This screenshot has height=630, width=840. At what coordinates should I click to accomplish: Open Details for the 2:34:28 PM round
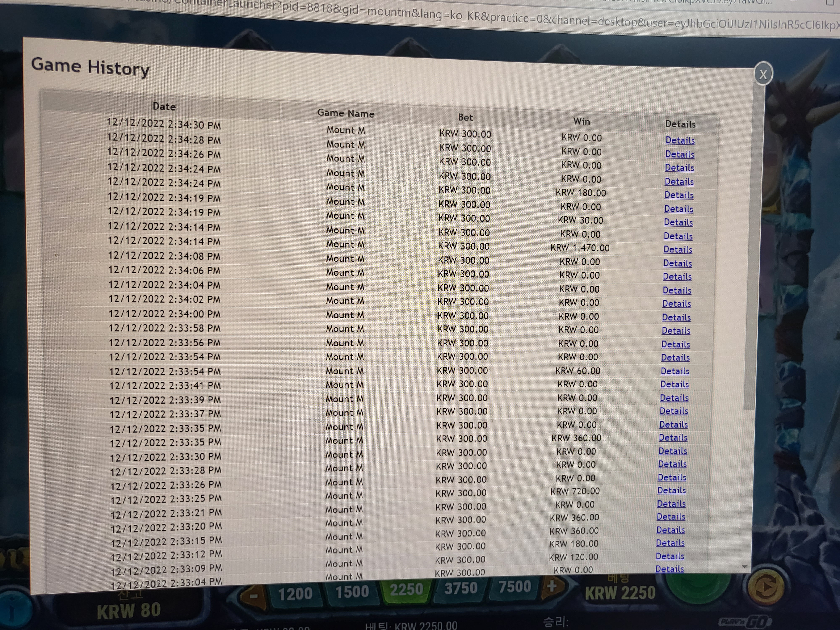680,154
